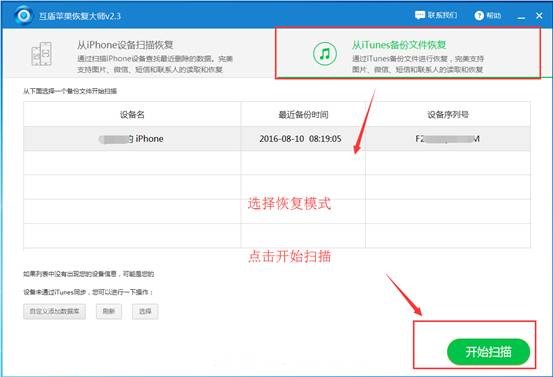Close the recovery app window
This screenshot has height=377, width=553.
point(539,16)
